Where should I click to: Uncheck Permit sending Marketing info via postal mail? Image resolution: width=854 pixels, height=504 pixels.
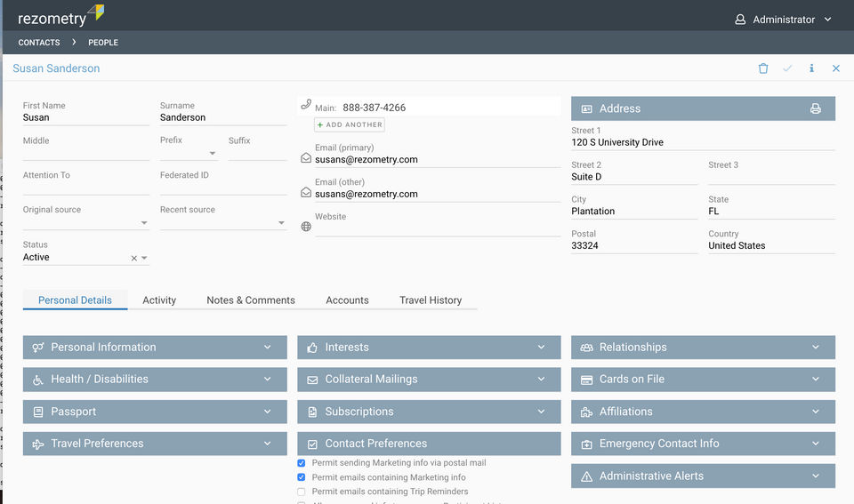pos(302,463)
